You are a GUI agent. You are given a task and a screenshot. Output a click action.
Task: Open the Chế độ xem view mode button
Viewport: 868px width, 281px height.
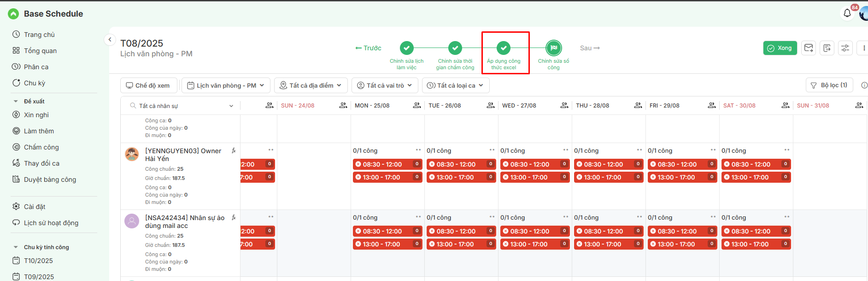[149, 85]
